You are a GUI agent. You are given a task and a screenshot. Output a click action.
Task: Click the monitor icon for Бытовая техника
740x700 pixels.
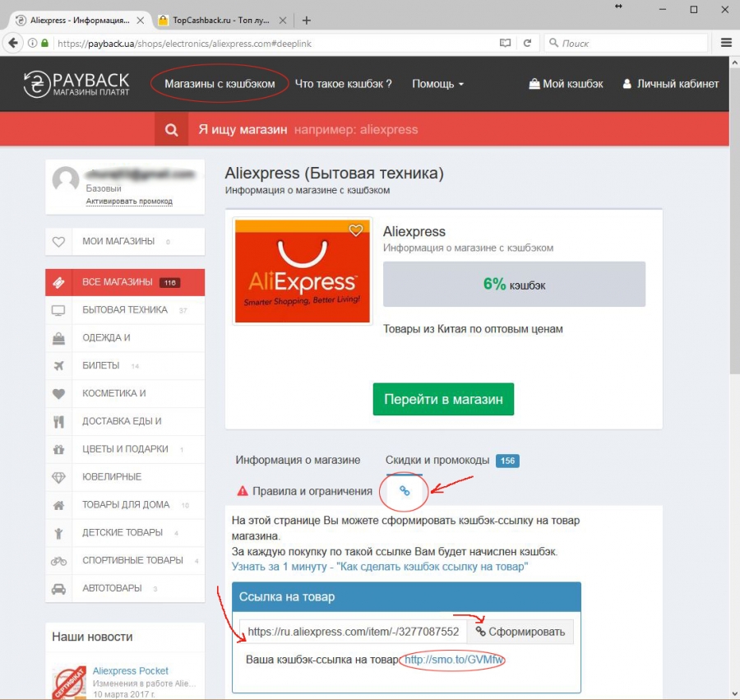pyautogui.click(x=58, y=310)
